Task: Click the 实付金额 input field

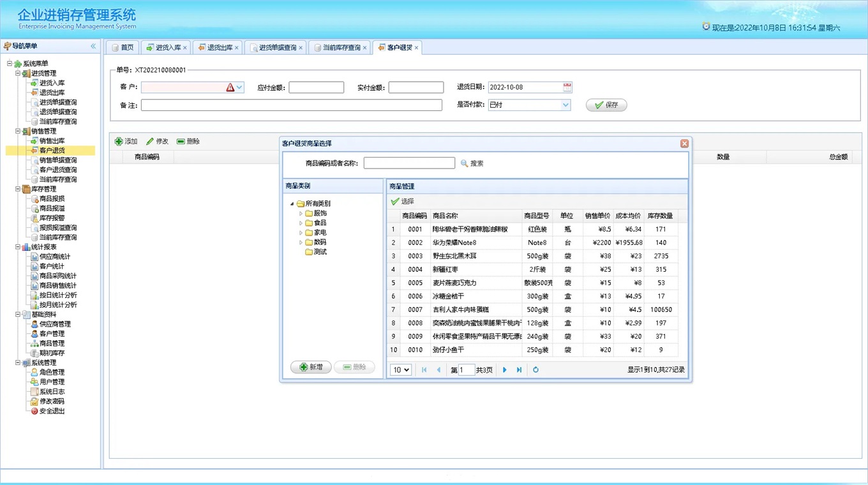Action: [x=416, y=87]
